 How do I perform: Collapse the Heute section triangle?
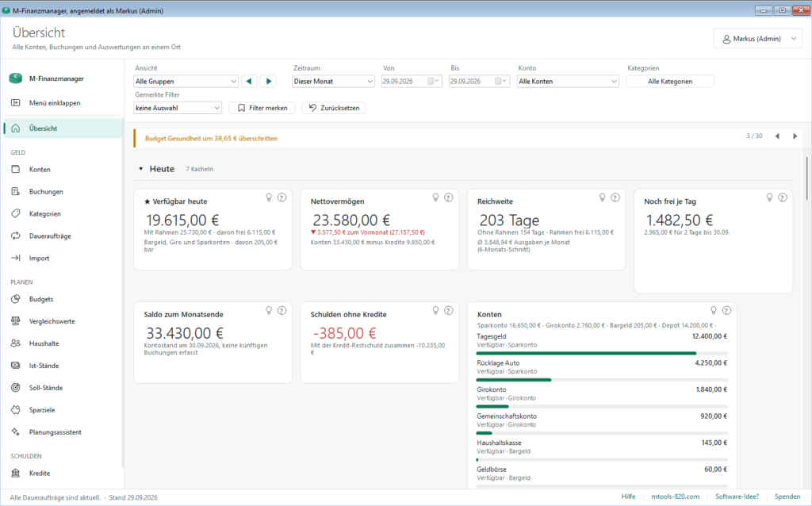141,169
